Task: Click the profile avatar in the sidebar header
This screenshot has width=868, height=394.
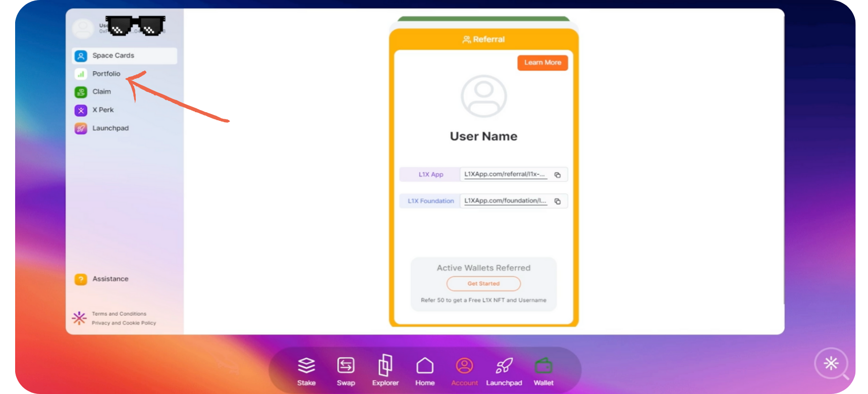Action: click(83, 28)
